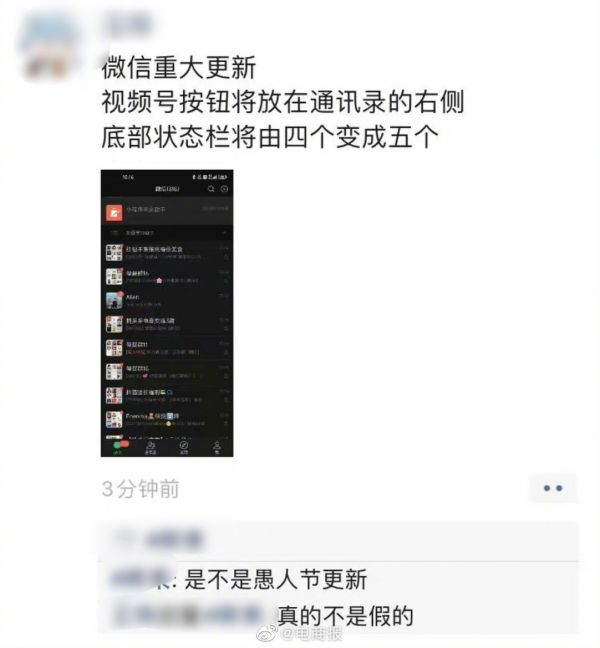The width and height of the screenshot is (600, 648).
Task: Open the Frienms group chat row
Action: tap(167, 419)
